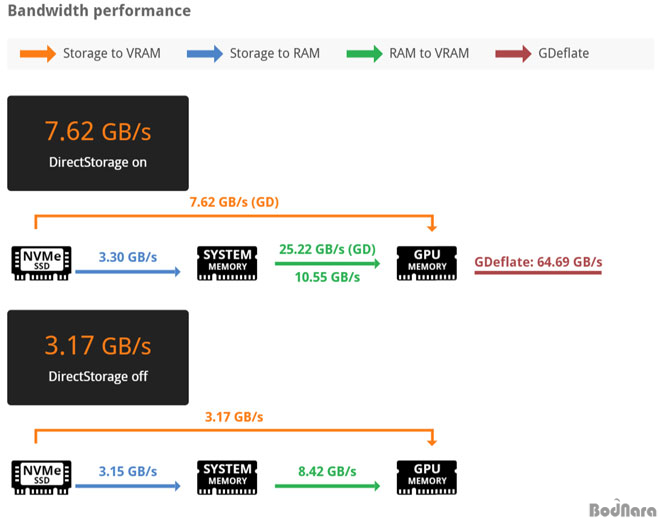Select the System Memory chip in DirectStorage off row

pyautogui.click(x=227, y=477)
